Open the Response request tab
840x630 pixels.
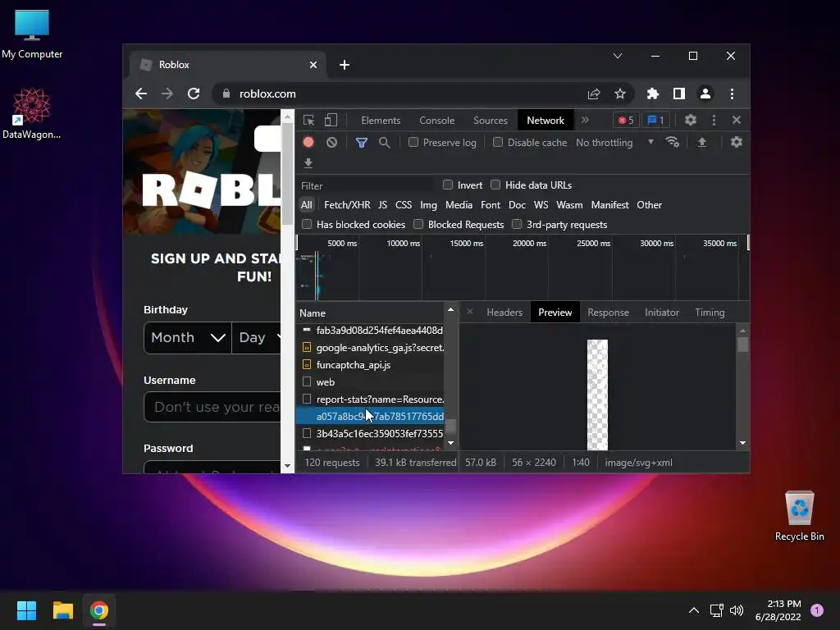click(x=608, y=313)
